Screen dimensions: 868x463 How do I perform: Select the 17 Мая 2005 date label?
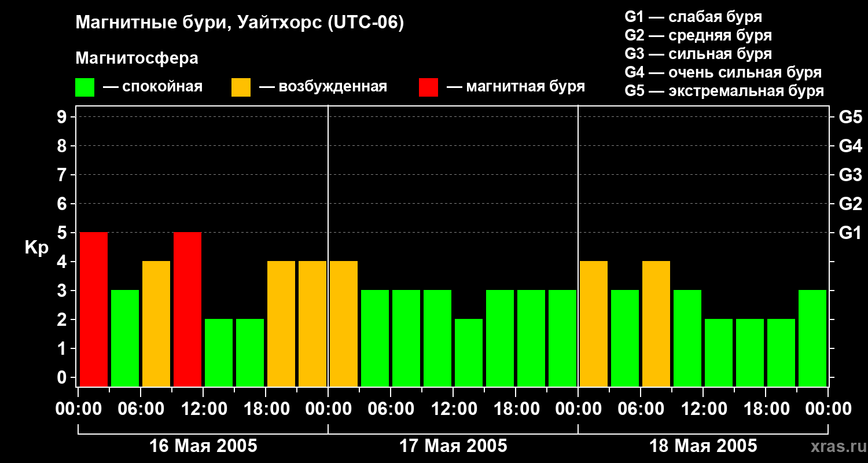click(x=453, y=446)
